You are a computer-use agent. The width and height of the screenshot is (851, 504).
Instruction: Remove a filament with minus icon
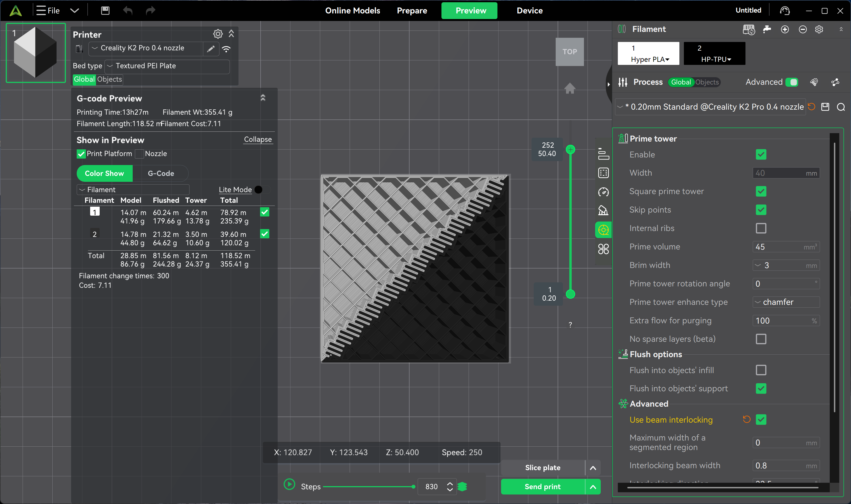point(803,30)
